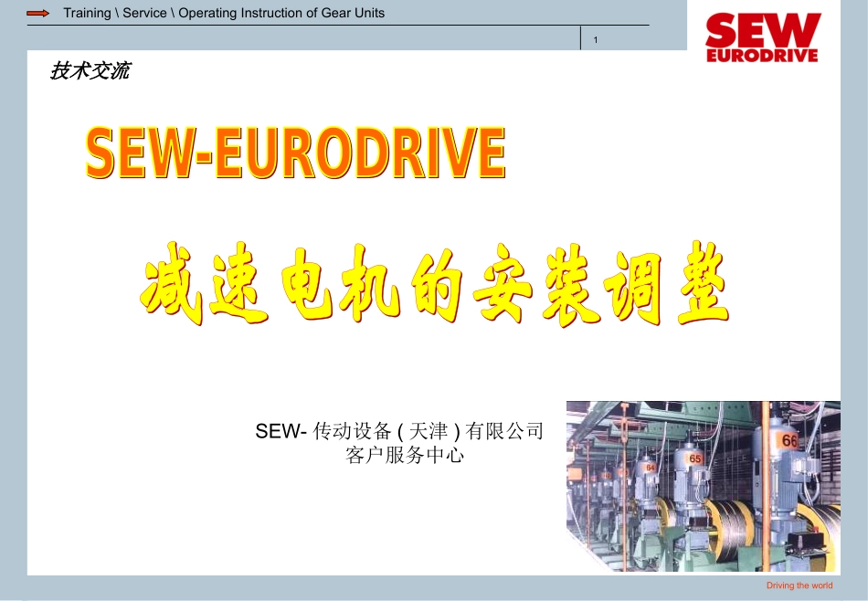Click the 'Driving the world' slogan
The width and height of the screenshot is (868, 601).
(x=799, y=585)
